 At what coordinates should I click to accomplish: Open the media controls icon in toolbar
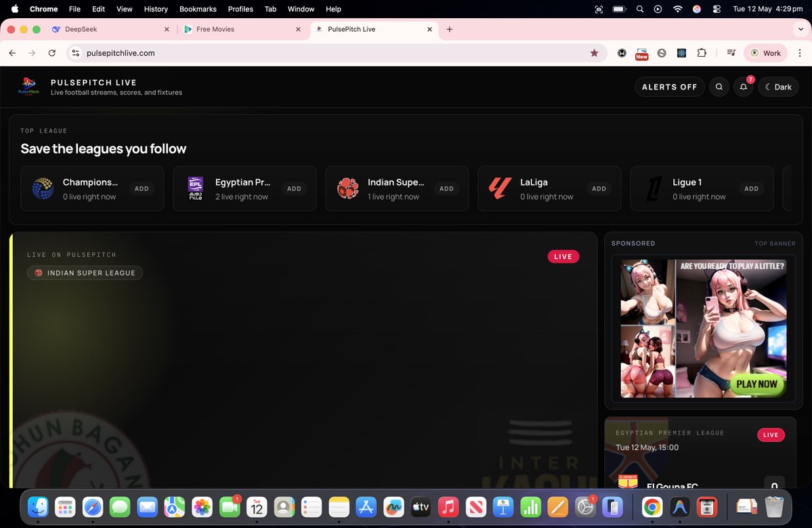coord(731,53)
